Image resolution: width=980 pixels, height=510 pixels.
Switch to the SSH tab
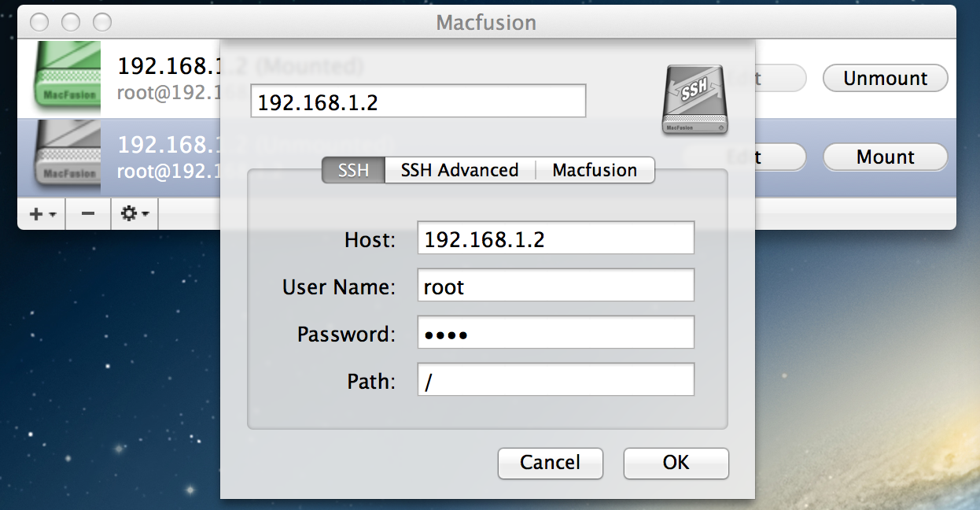click(353, 170)
